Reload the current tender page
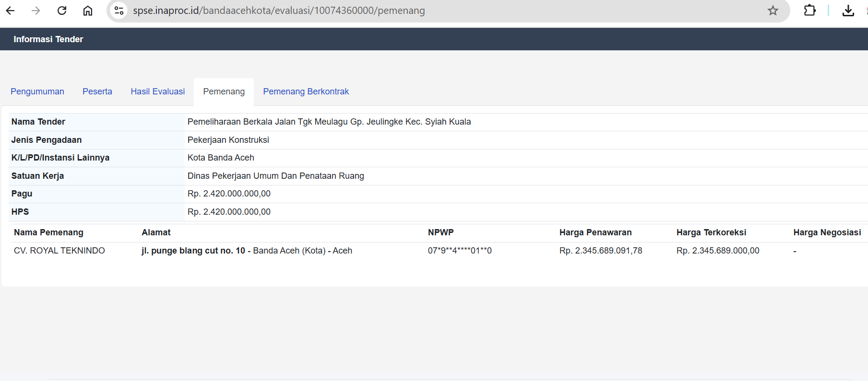The image size is (868, 381). click(x=62, y=11)
